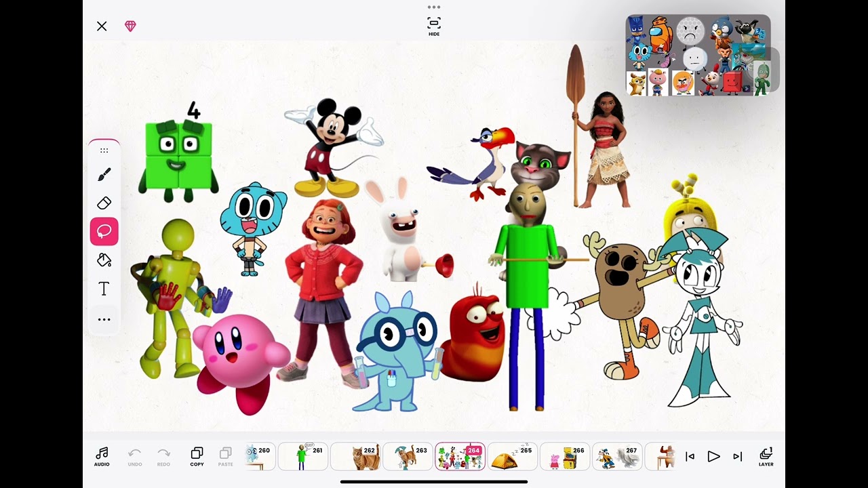
Task: Tap the Moana character holding an oar
Action: (x=606, y=150)
